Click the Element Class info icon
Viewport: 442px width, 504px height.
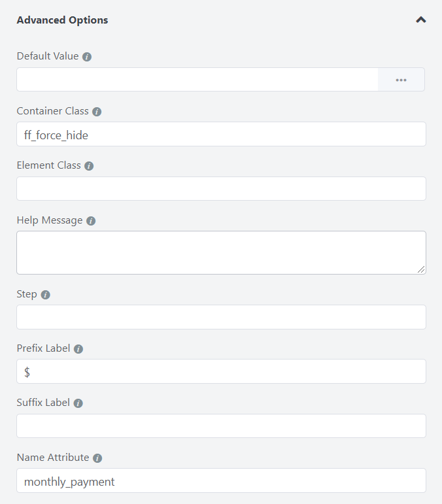(x=89, y=166)
